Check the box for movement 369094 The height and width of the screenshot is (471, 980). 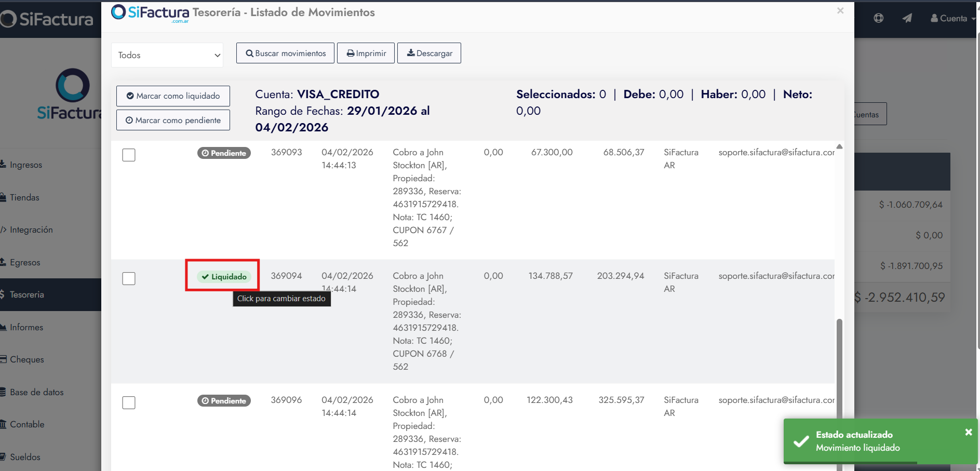(x=129, y=279)
